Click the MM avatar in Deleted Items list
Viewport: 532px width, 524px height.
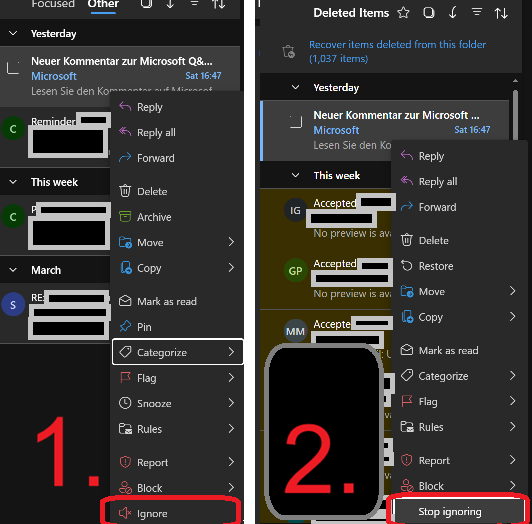pos(295,331)
